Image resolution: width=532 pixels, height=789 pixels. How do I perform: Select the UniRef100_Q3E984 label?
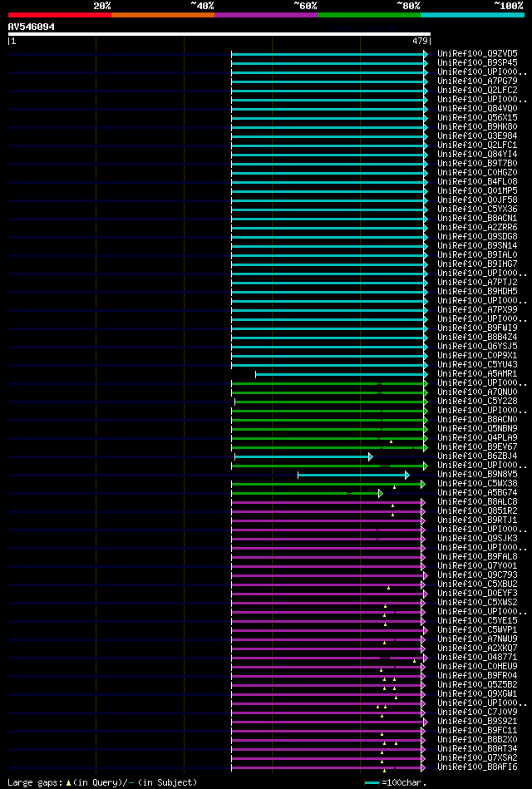478,136
